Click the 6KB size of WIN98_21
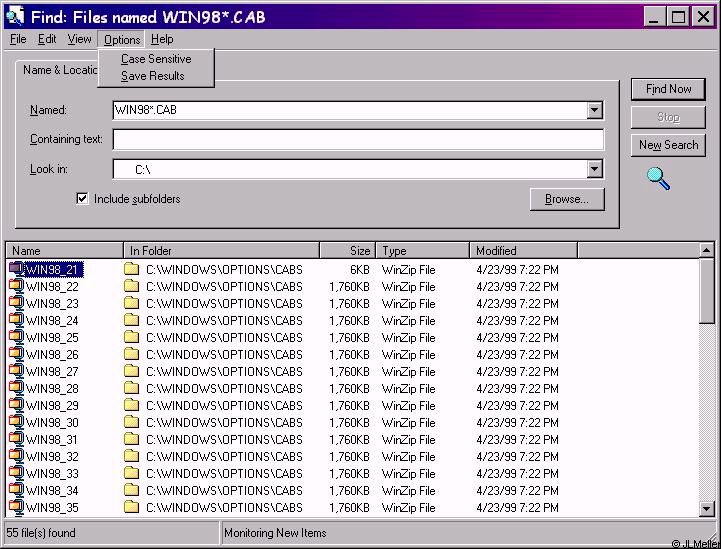721x549 pixels. tap(359, 269)
